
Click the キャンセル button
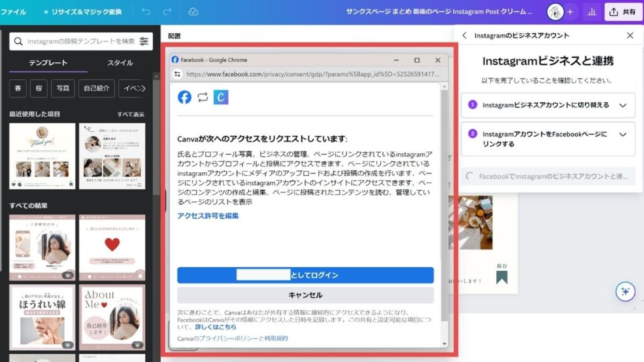pyautogui.click(x=305, y=295)
